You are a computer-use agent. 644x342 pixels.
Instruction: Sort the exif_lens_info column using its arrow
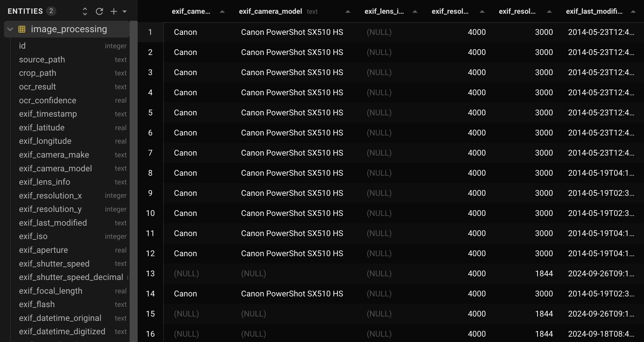coord(415,11)
